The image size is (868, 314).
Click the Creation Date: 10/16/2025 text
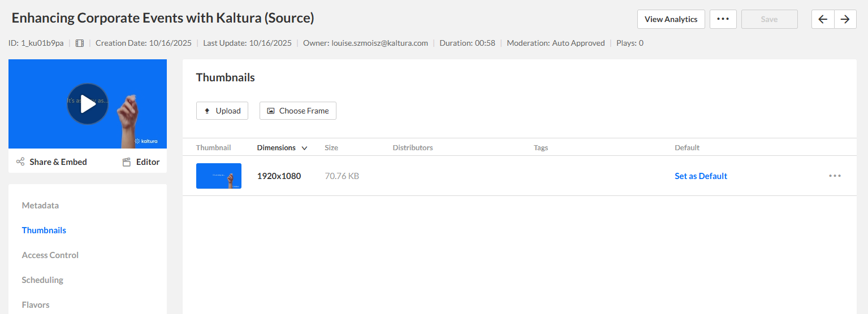pyautogui.click(x=144, y=43)
